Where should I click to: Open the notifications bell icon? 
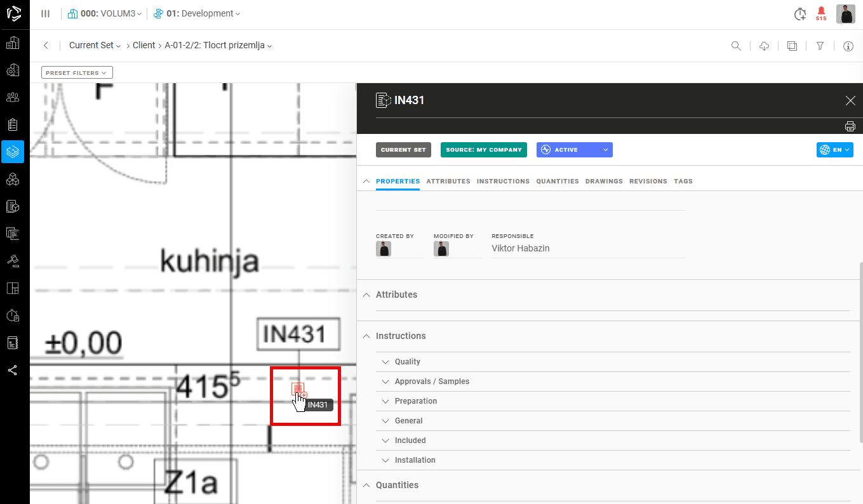pos(821,11)
